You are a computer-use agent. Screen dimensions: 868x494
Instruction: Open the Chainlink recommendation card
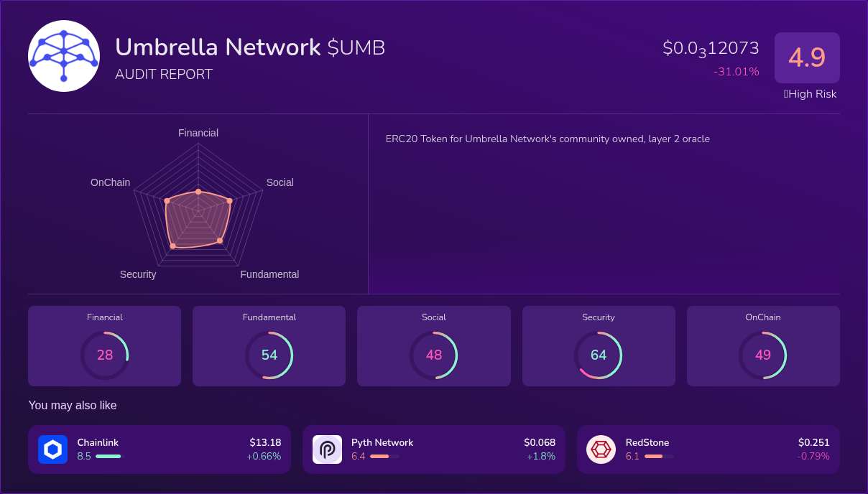(x=159, y=449)
